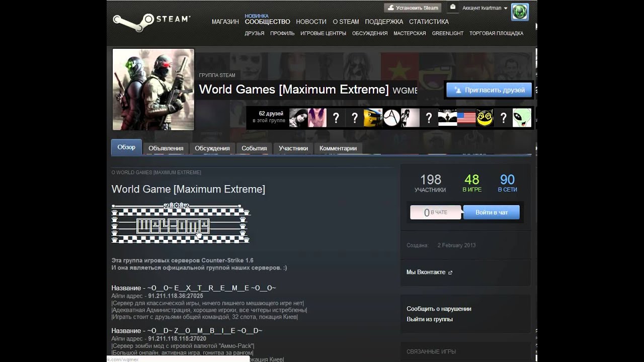
Task: Open the МАГАЗИН menu
Action: (x=225, y=22)
